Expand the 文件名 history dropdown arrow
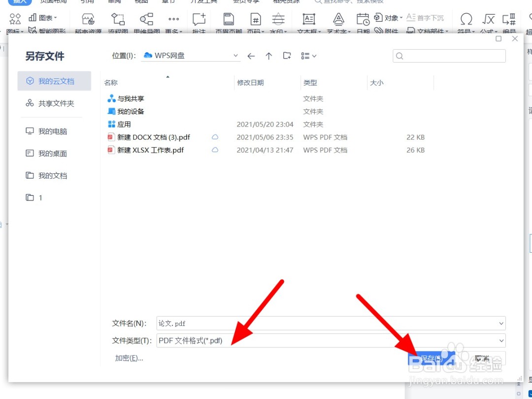The height and width of the screenshot is (399, 532). click(x=501, y=323)
